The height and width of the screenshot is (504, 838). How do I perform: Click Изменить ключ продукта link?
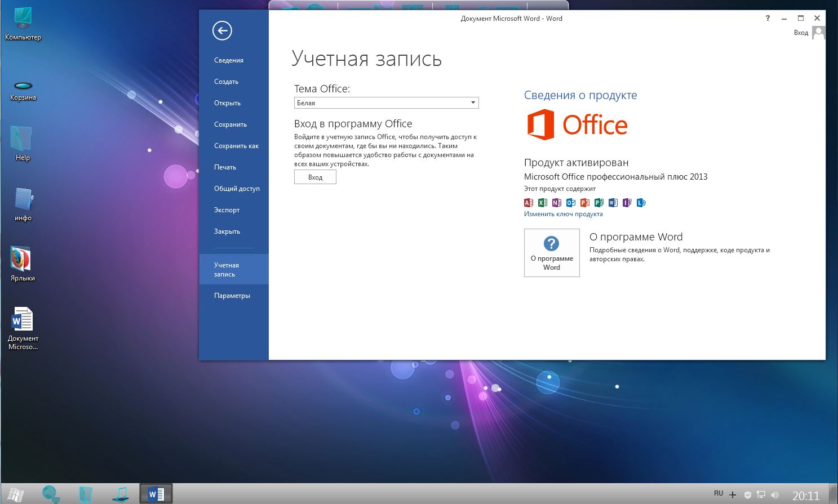563,214
